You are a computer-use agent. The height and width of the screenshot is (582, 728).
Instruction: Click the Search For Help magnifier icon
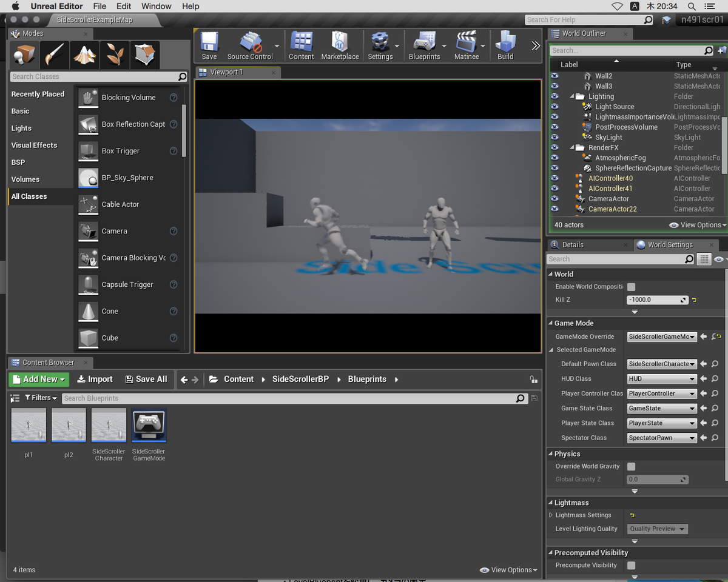(648, 20)
